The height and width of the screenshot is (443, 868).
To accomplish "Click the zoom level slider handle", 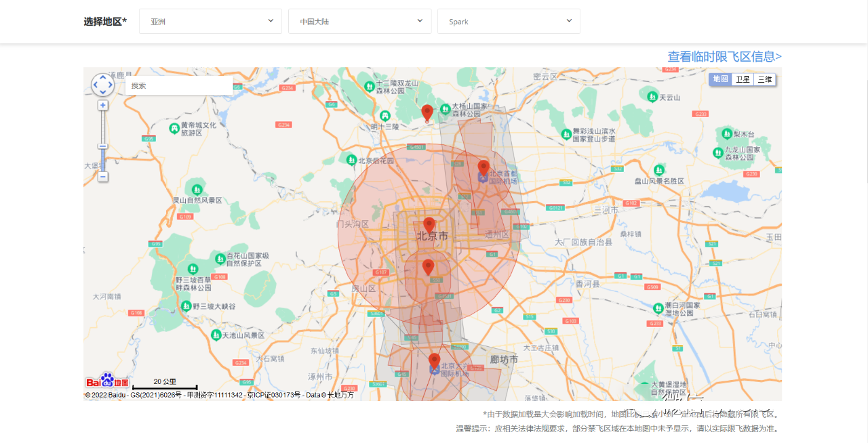I will (x=103, y=146).
